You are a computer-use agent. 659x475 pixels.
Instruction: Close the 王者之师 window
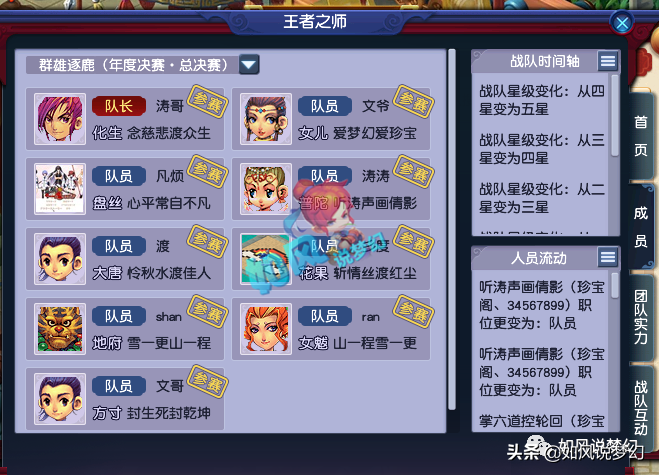coord(622,23)
